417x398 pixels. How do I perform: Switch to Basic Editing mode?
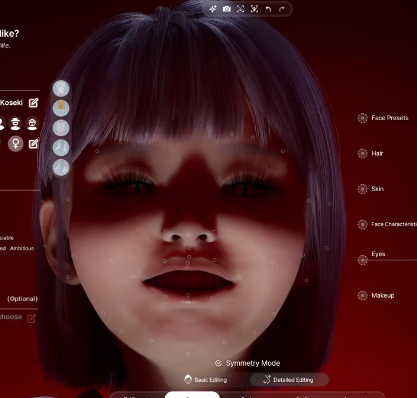206,380
